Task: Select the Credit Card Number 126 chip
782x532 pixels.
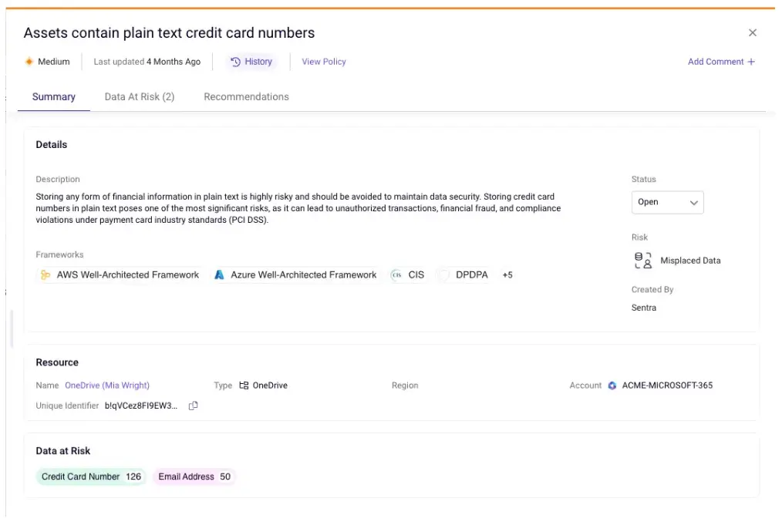Action: [90, 476]
